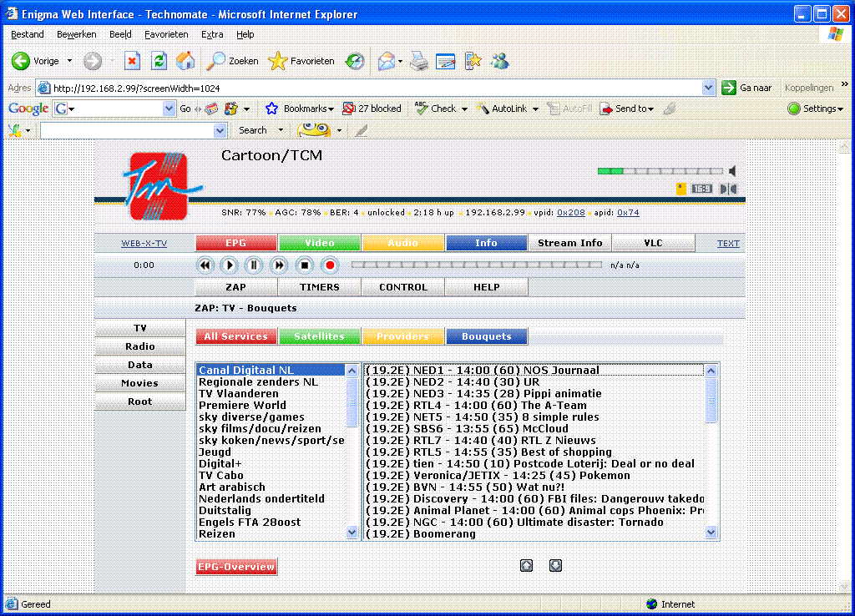The height and width of the screenshot is (616, 855).
Task: Click the VLC button
Action: point(653,243)
